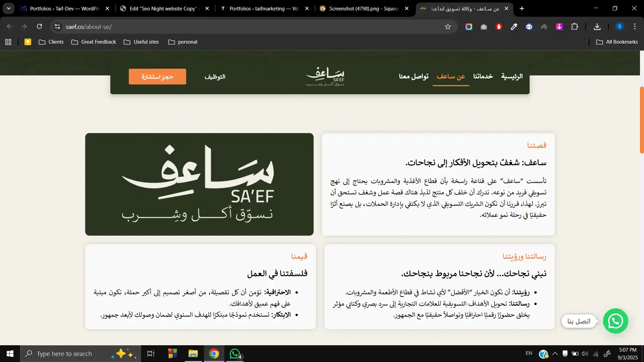Viewport: 644px width, 362px height.
Task: Close the Portfolios taifmarketing tab
Action: click(307, 9)
